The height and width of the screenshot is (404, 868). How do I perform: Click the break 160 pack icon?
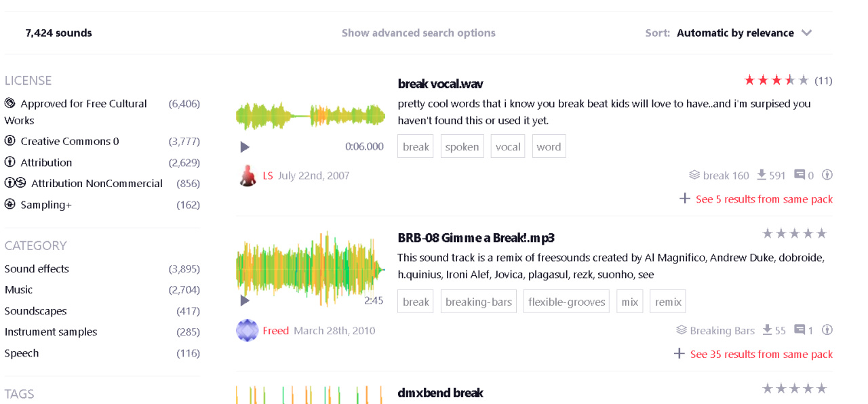pos(694,175)
